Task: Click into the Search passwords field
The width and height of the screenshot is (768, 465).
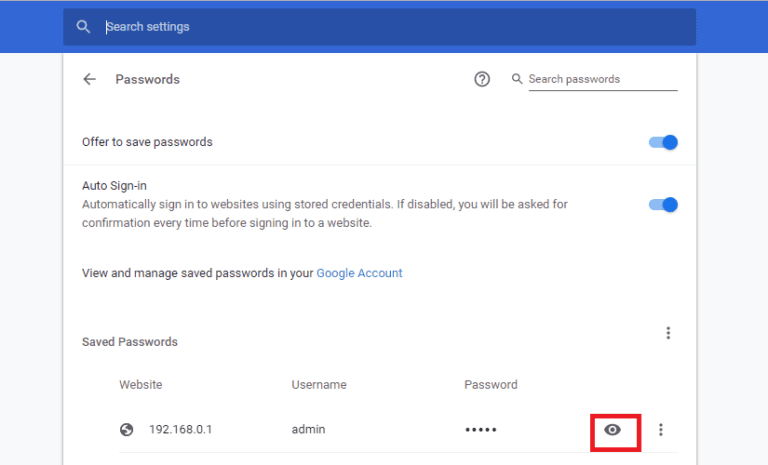Action: [x=602, y=79]
